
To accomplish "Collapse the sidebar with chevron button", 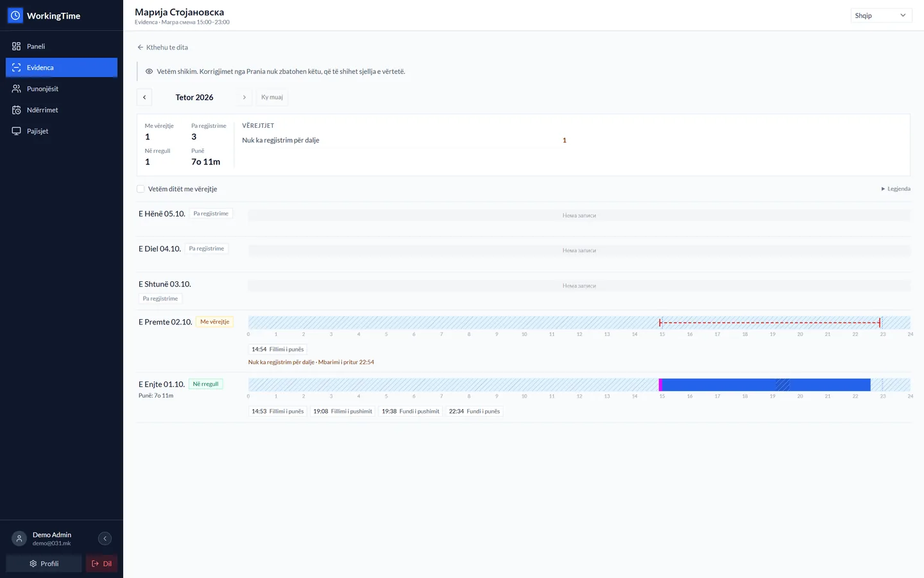I will (x=105, y=539).
